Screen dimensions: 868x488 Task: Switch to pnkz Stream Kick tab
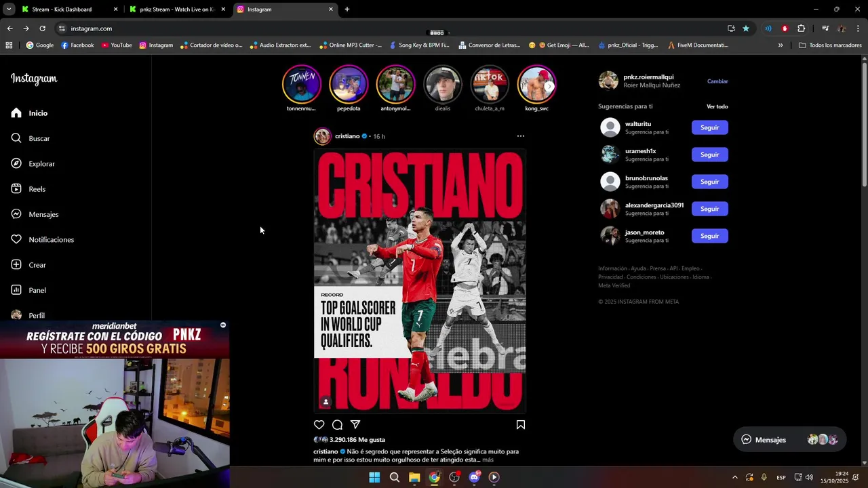click(178, 9)
